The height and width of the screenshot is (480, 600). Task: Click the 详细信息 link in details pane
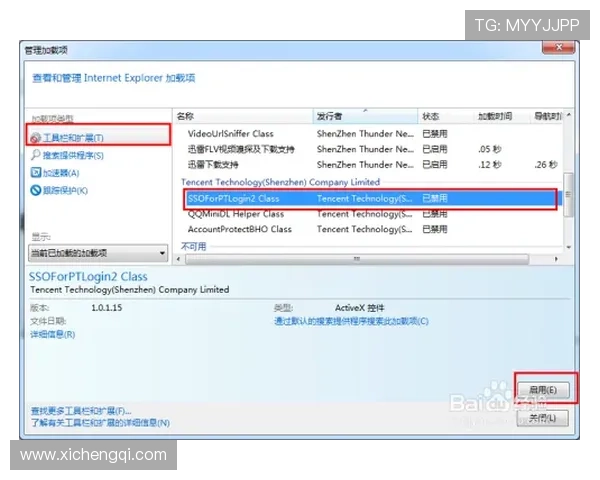click(x=53, y=334)
